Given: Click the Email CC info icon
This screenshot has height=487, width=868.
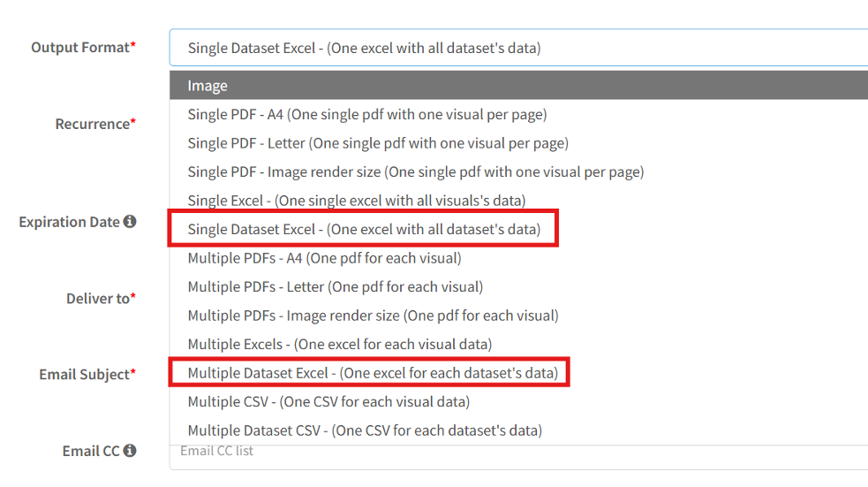Looking at the screenshot, I should [130, 451].
